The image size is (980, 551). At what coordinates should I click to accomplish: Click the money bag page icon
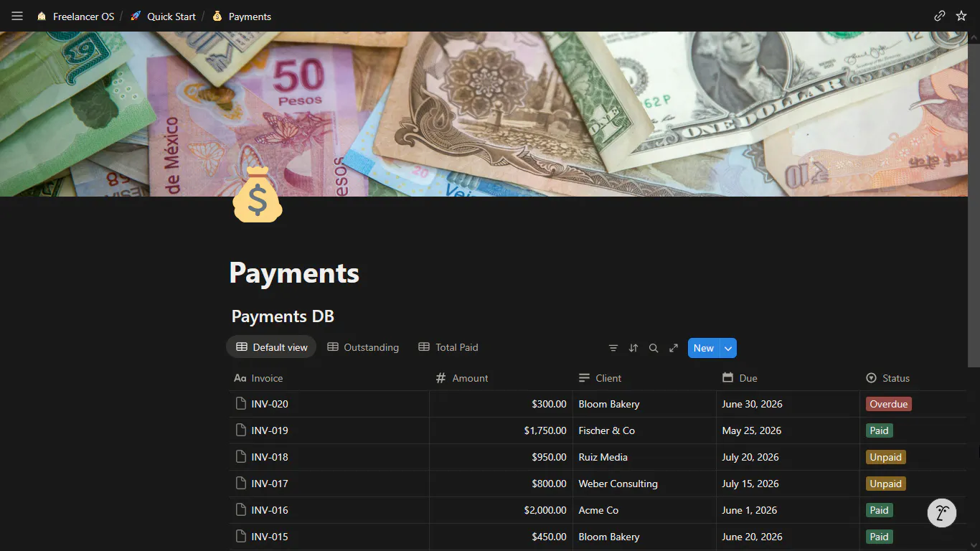[x=258, y=194]
